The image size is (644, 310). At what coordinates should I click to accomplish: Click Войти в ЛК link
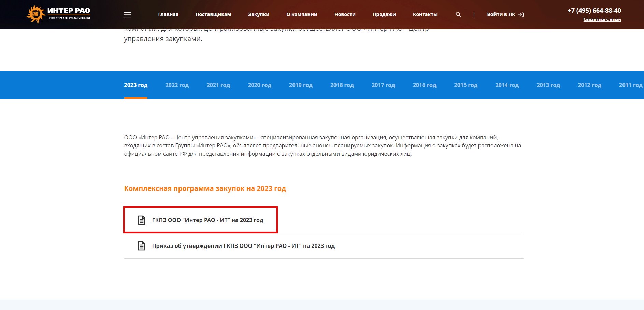501,14
